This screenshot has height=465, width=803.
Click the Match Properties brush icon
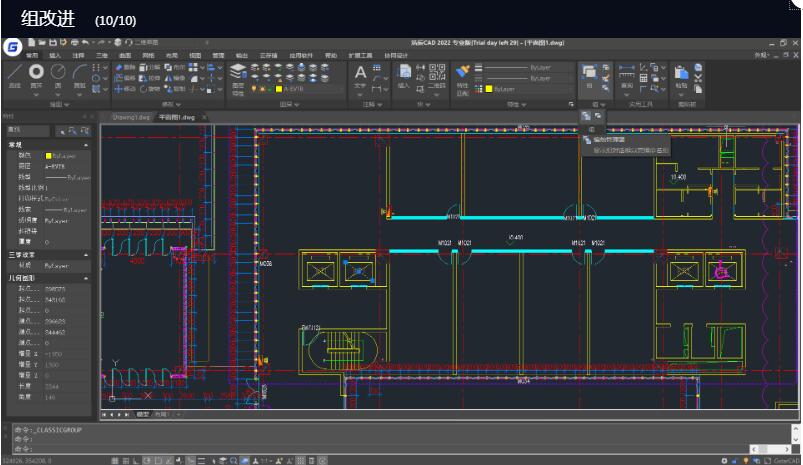(x=462, y=71)
